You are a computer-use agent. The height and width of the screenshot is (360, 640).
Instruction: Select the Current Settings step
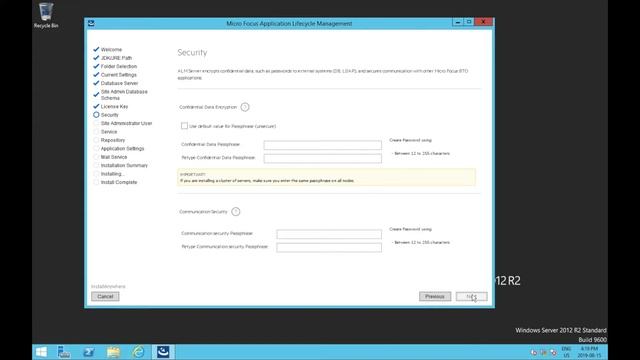119,75
